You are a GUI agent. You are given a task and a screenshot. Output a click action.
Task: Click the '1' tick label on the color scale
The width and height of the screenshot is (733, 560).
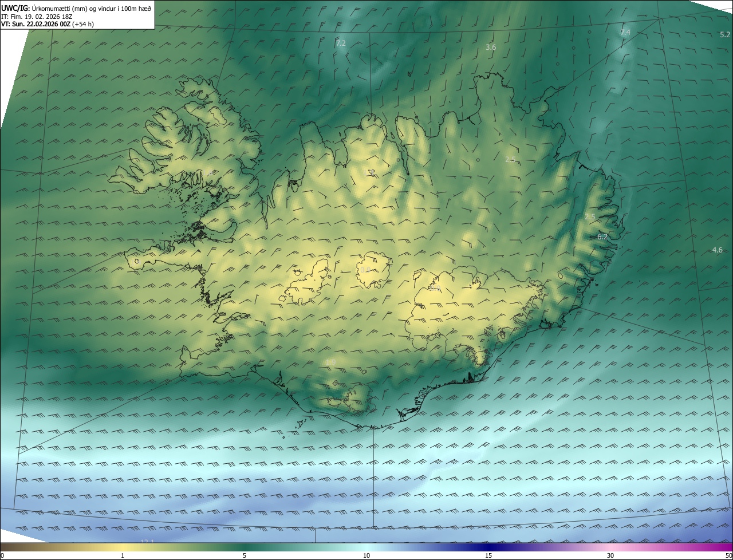[x=123, y=555]
